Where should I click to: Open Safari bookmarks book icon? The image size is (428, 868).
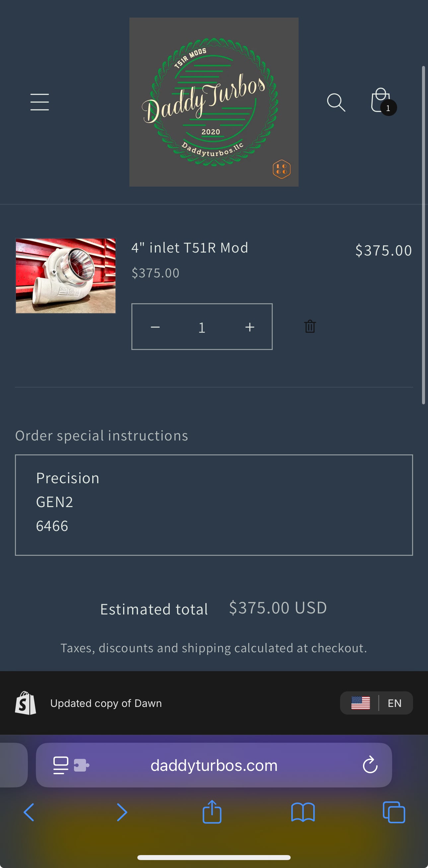point(303,812)
